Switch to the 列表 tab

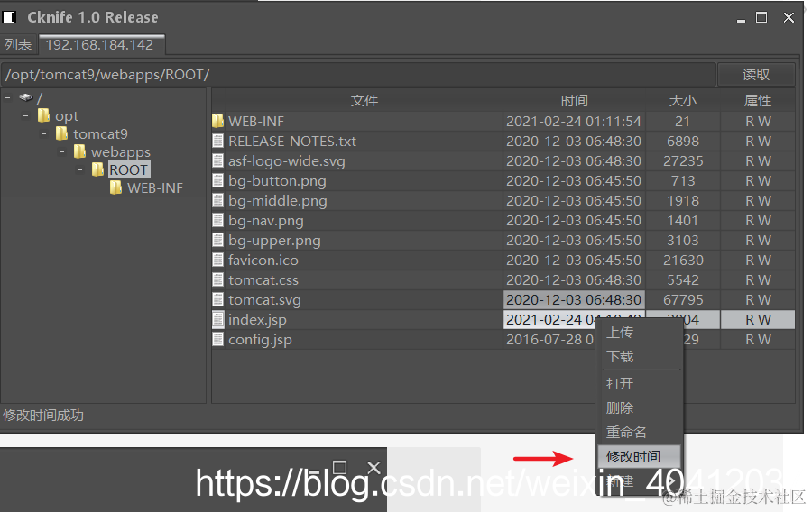(x=19, y=45)
